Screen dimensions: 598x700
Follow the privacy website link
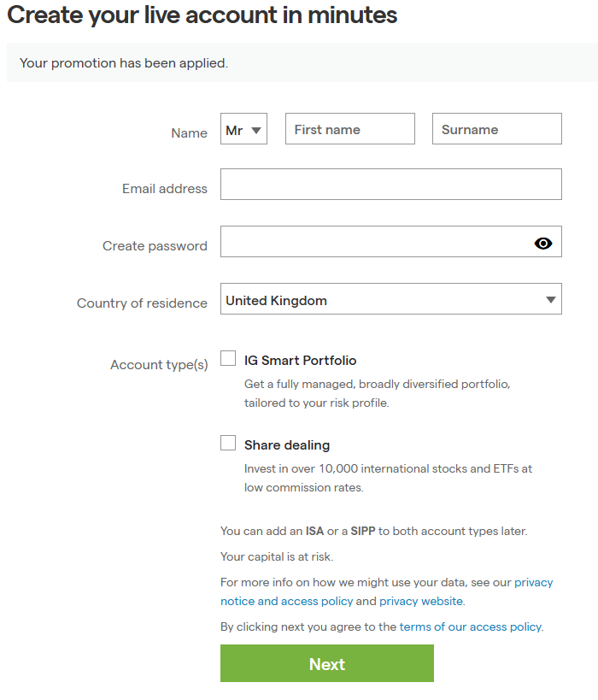point(420,601)
